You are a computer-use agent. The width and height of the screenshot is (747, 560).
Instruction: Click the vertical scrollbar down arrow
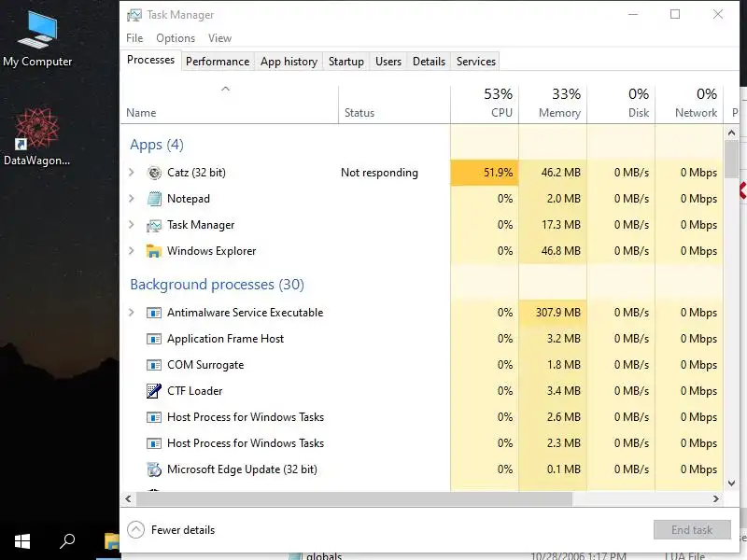click(x=731, y=483)
